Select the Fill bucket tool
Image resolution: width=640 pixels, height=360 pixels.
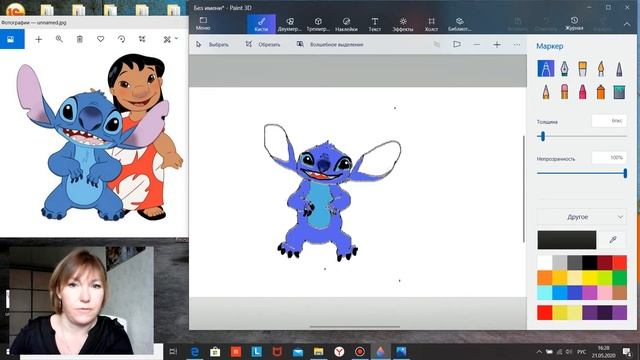(619, 92)
